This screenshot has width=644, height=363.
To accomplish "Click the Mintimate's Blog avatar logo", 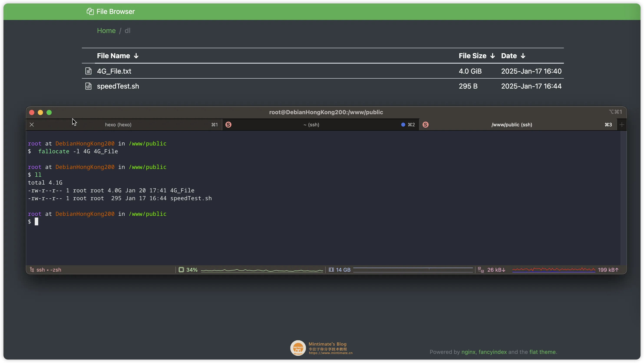I will [x=298, y=348].
